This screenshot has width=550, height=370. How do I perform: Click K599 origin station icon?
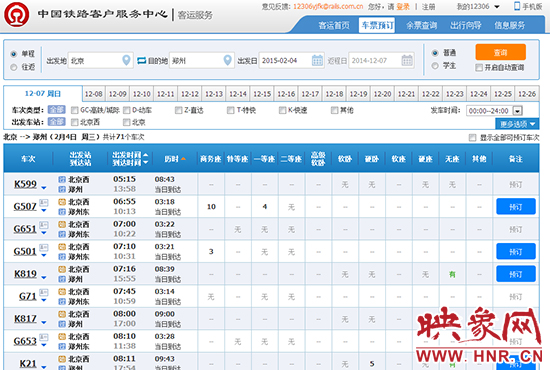point(62,180)
